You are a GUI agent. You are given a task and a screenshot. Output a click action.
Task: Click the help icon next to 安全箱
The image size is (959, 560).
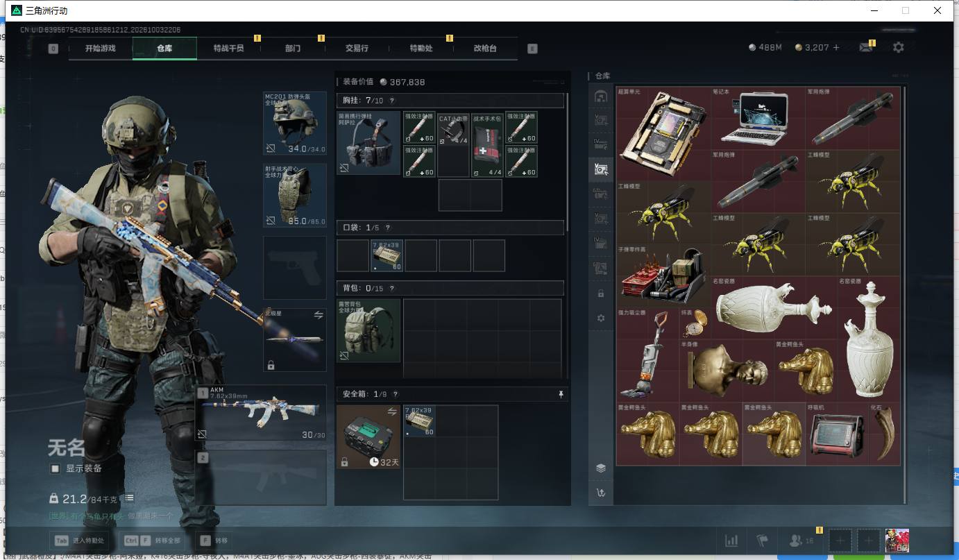pos(395,394)
